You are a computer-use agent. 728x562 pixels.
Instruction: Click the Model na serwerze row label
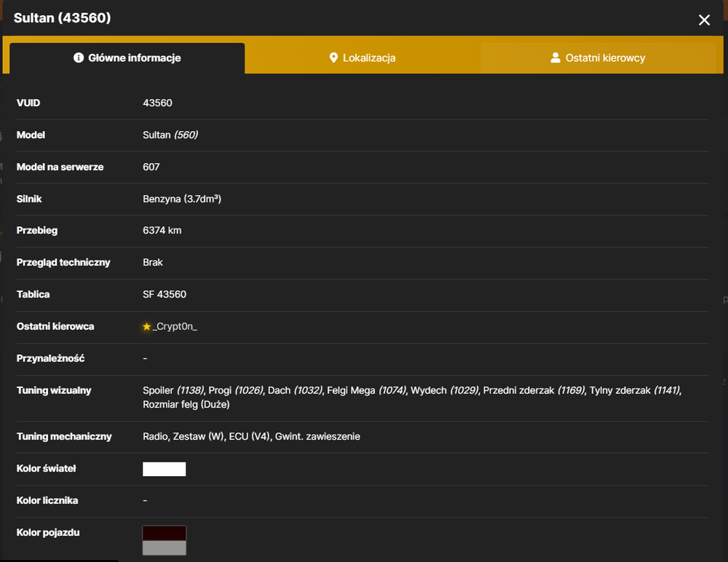point(60,167)
